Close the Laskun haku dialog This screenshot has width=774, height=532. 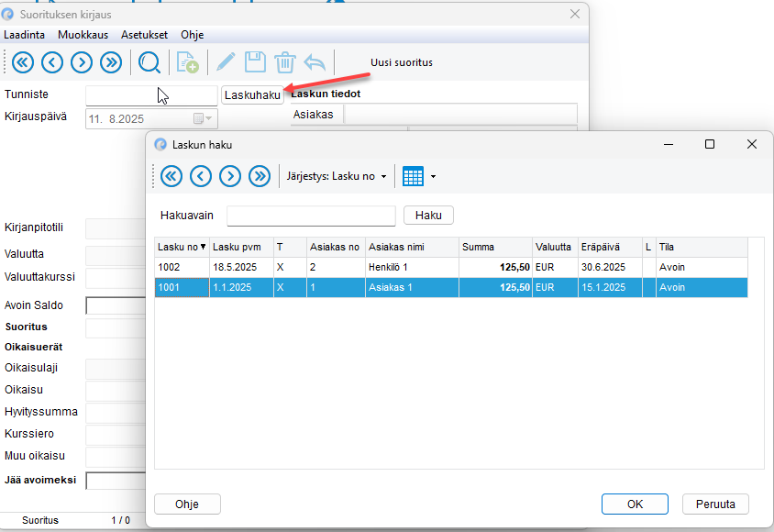(751, 144)
